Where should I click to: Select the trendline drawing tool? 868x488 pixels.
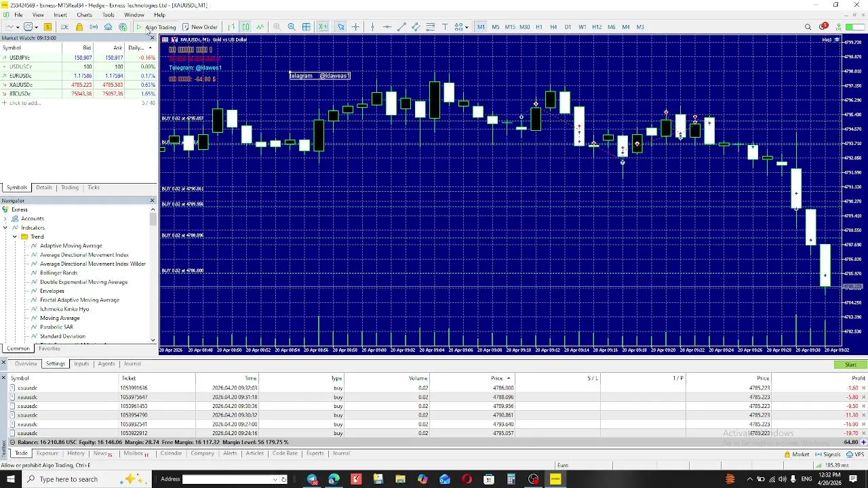[x=401, y=27]
